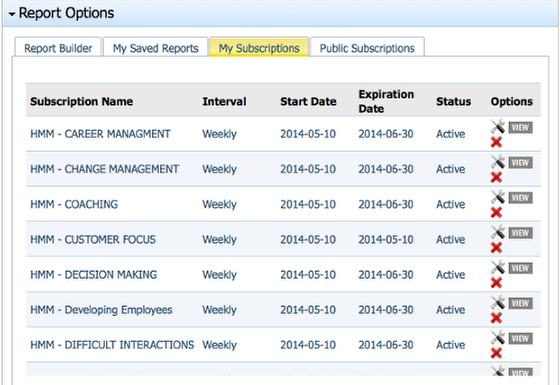Collapse the Report Options panel arrow

pos(12,14)
